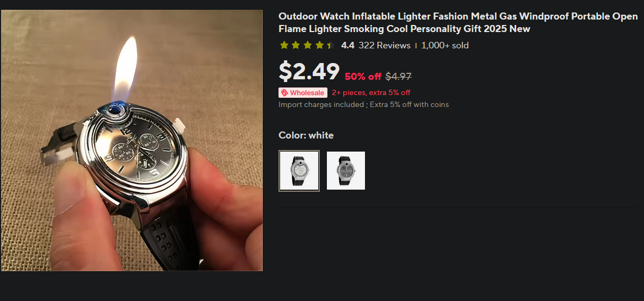The image size is (644, 301).
Task: Click the 4.4 rating score
Action: tap(348, 45)
